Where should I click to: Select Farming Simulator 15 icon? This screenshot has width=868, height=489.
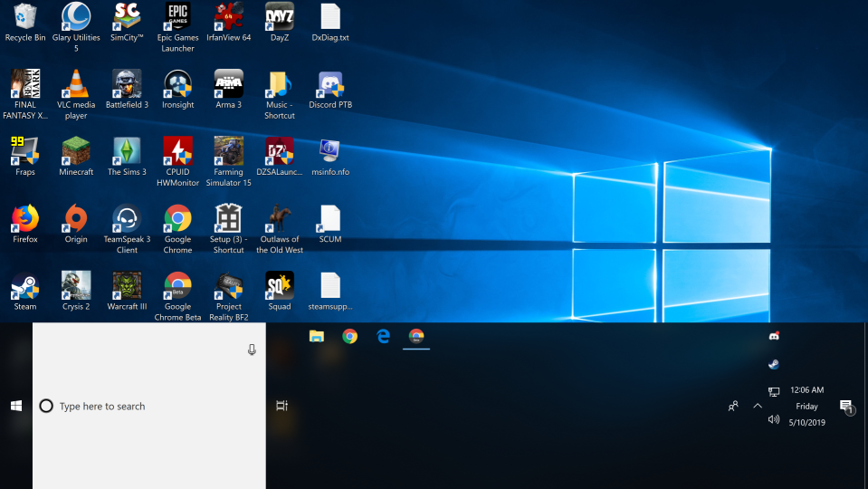coord(229,161)
